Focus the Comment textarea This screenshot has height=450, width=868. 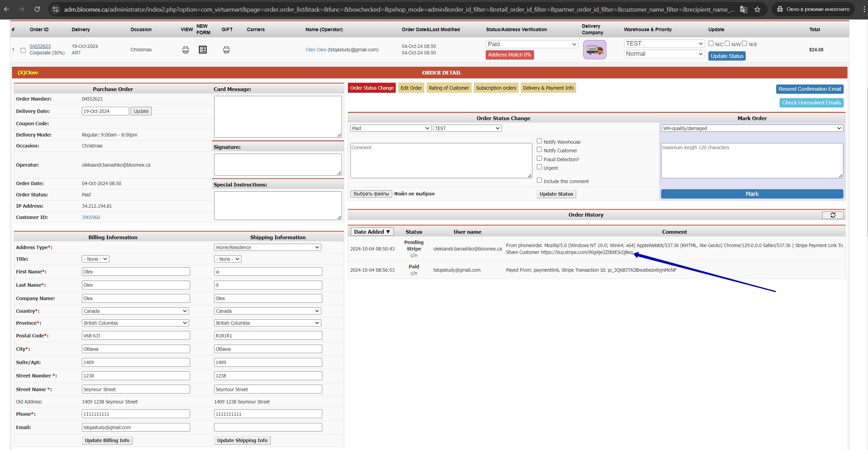pyautogui.click(x=441, y=160)
